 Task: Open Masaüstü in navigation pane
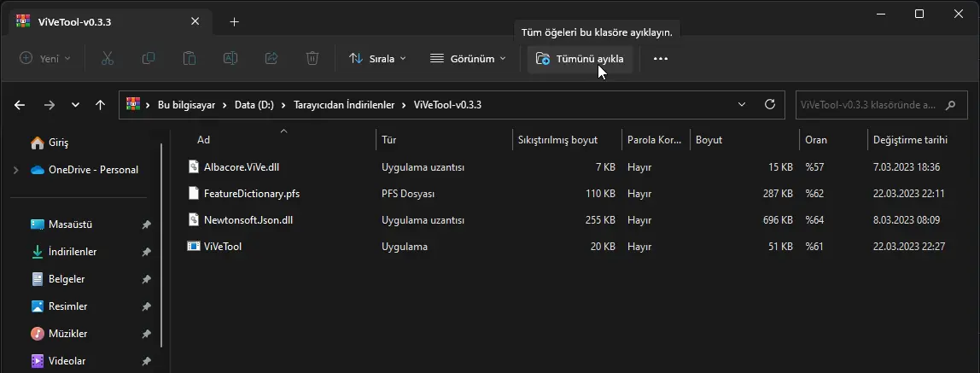(x=70, y=224)
